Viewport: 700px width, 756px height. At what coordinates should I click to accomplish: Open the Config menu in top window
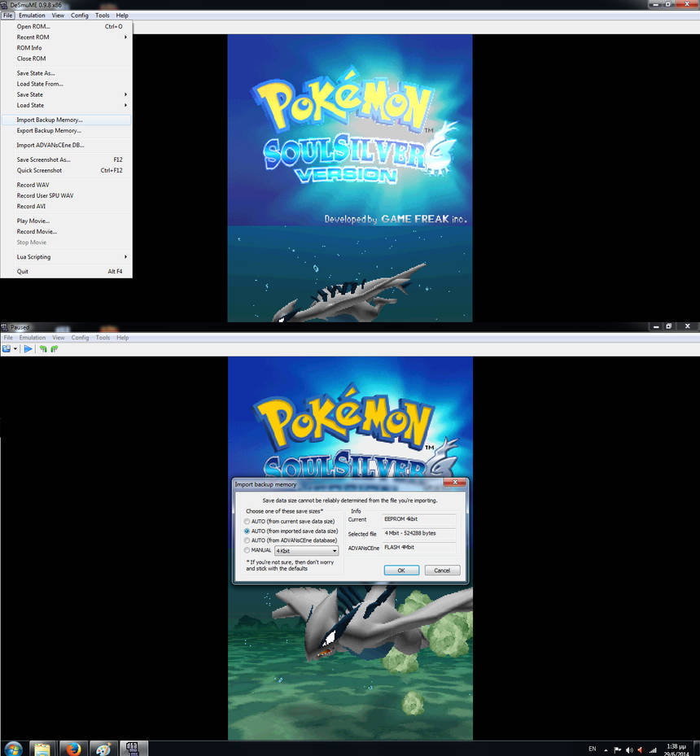80,15
